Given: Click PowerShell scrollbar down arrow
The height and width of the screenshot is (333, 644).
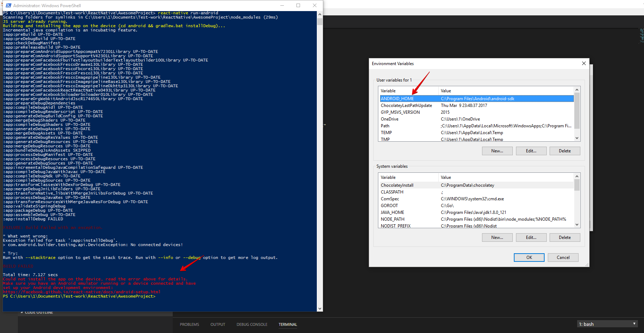Looking at the screenshot, I should coord(320,308).
